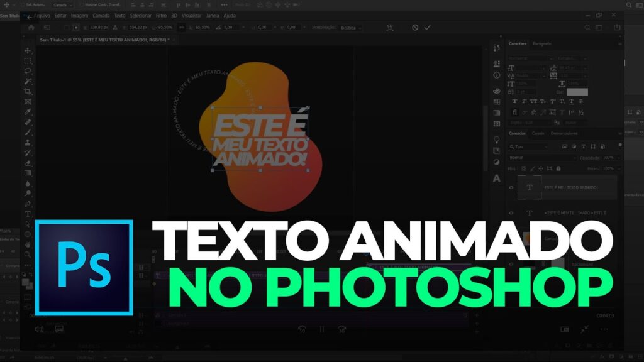Toggle the maintain aspect ratio link

(181, 28)
